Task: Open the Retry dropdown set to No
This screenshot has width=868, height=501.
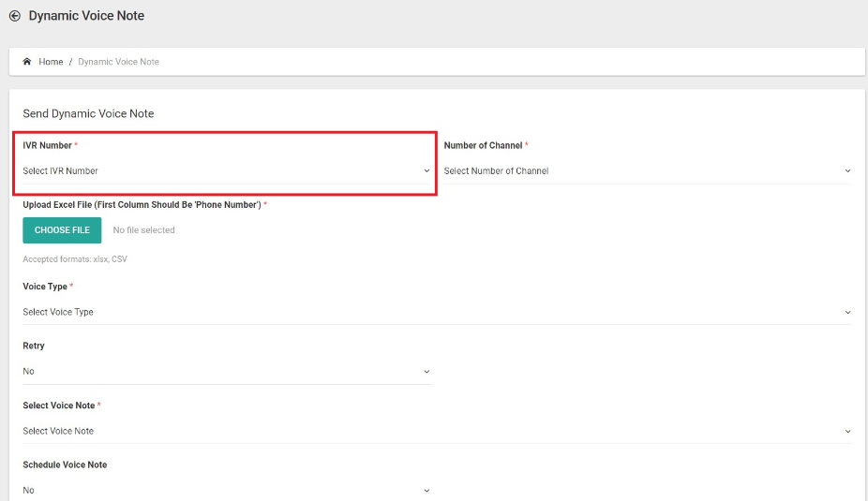Action: pyautogui.click(x=227, y=371)
